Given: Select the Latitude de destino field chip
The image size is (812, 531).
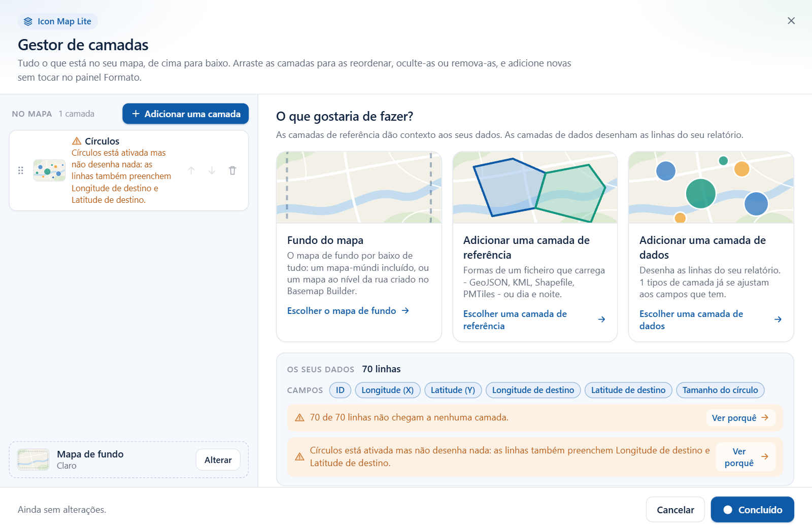Looking at the screenshot, I should coord(628,390).
